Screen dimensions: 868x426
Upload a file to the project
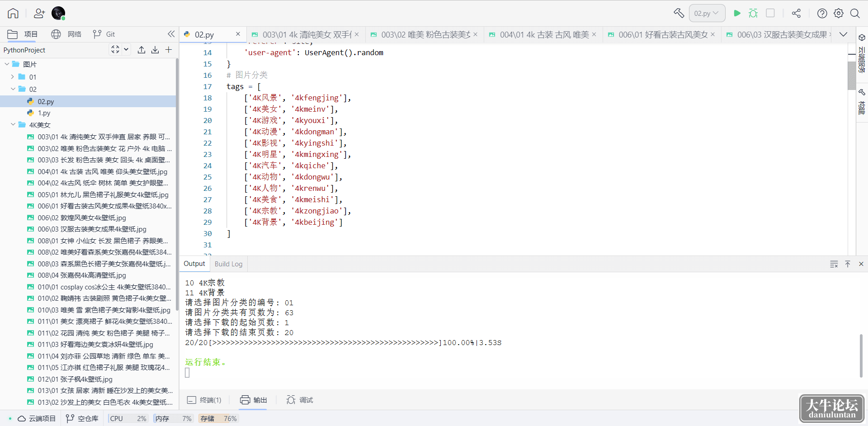click(142, 50)
